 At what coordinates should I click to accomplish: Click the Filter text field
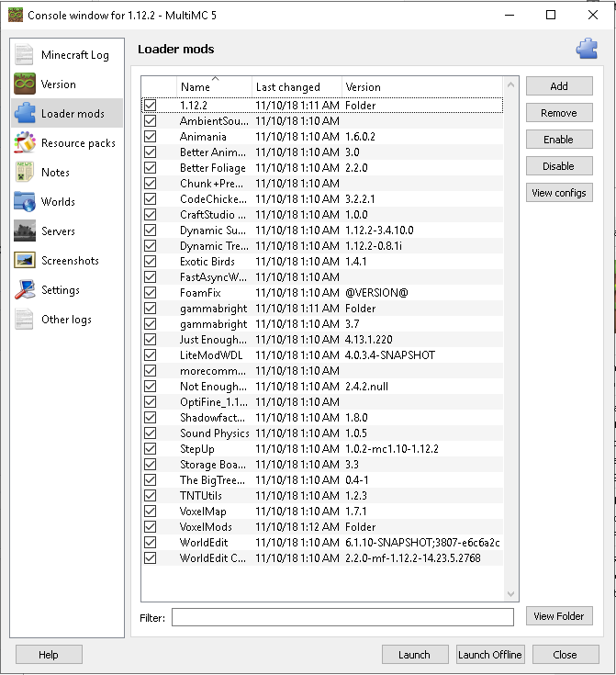[x=342, y=617]
